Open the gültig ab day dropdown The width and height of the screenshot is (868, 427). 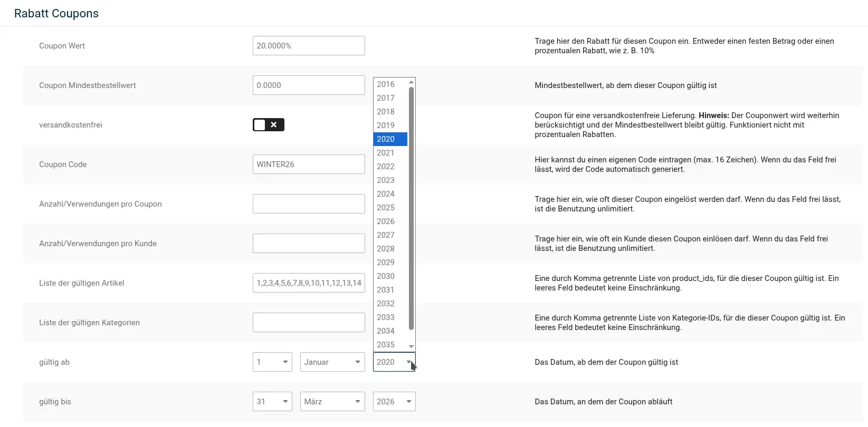click(x=272, y=362)
